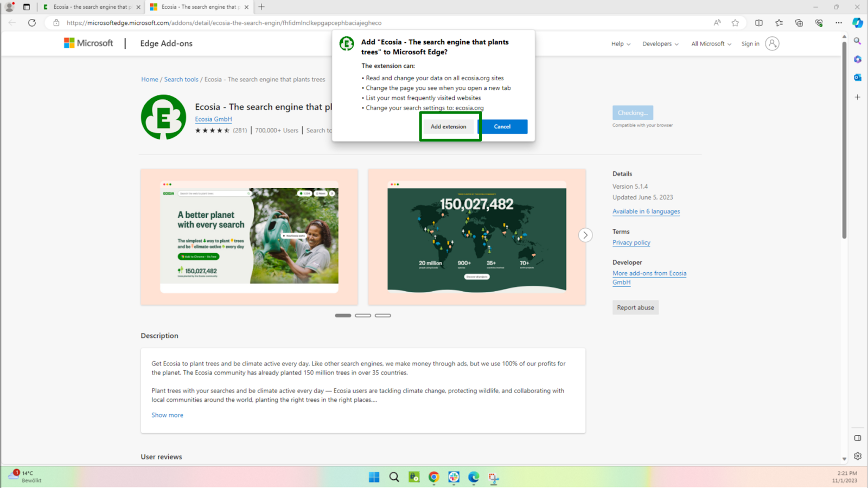Switch to first Ecosia tab
This screenshot has width=868, height=488.
tap(92, 7)
